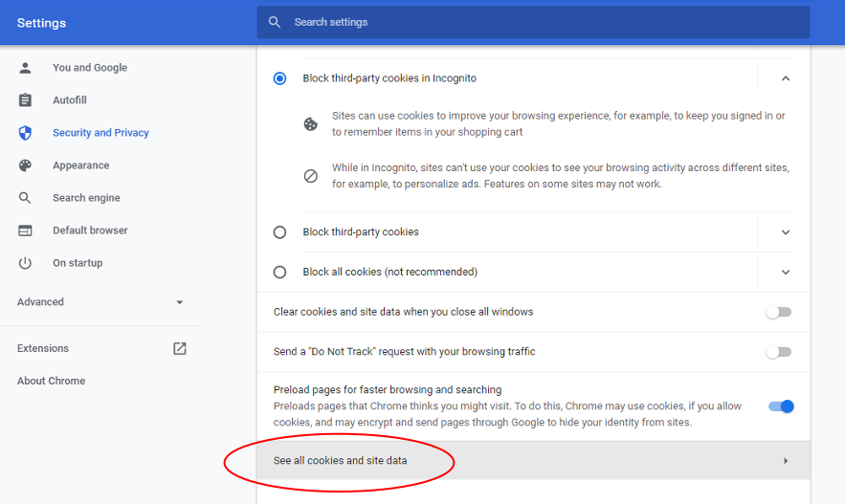Screen dimensions: 845x504
Task: Click the Autofill clipboard icon
Action: click(26, 100)
